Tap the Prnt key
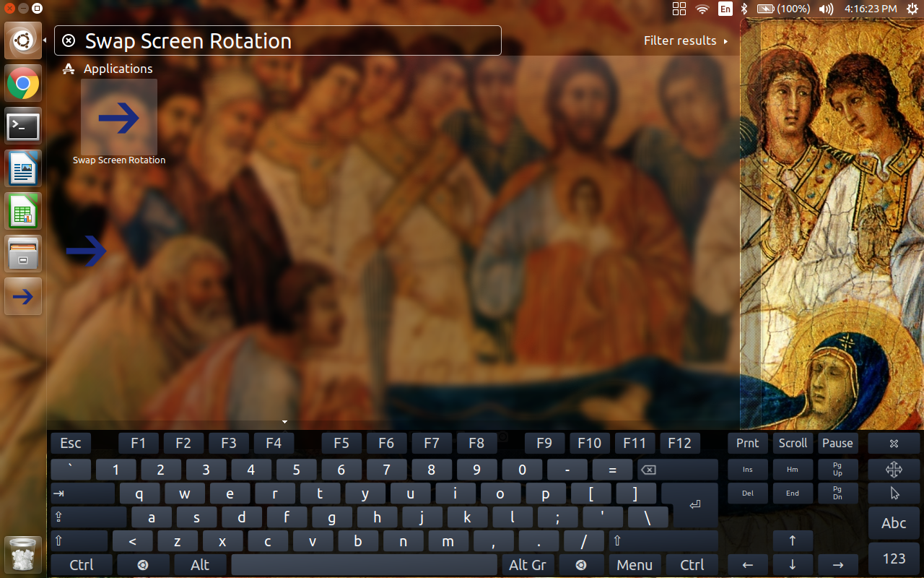The height and width of the screenshot is (578, 924). [x=748, y=443]
